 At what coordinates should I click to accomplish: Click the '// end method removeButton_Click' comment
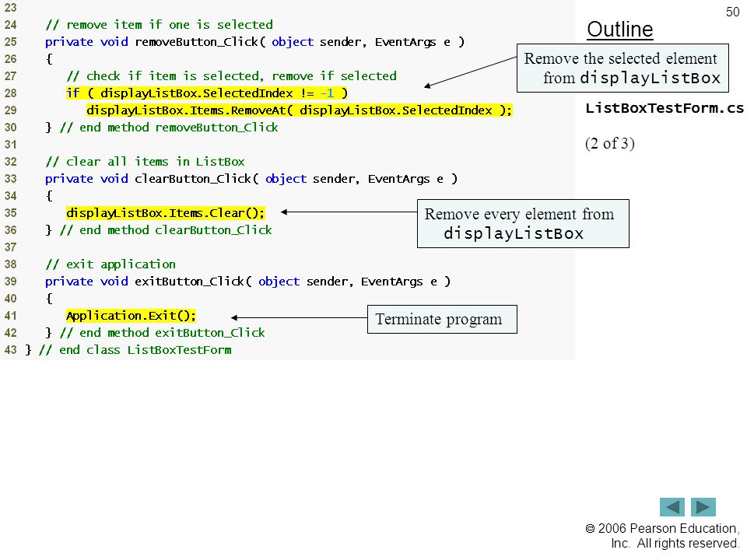click(169, 128)
